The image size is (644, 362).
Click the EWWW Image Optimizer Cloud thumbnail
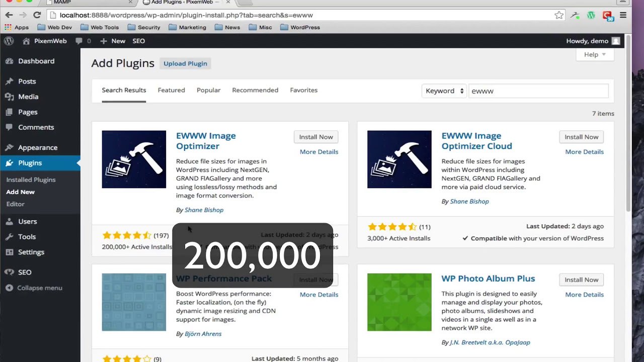tap(399, 159)
